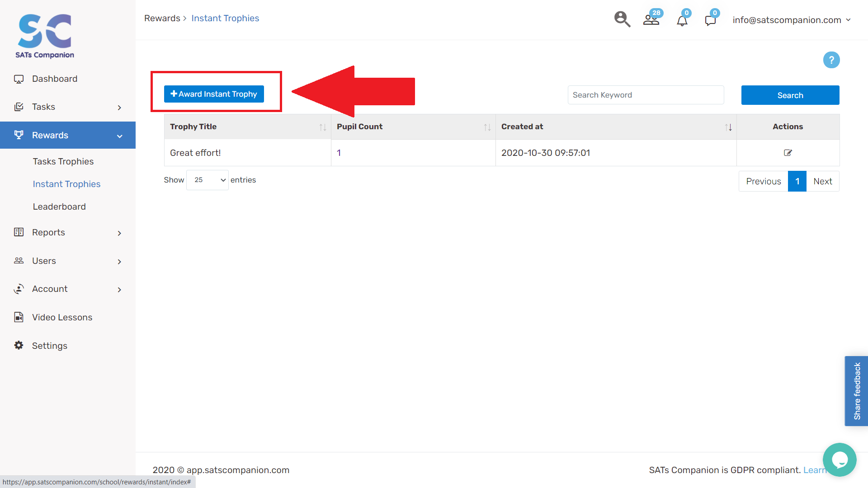Open the messages chat bubble icon
This screenshot has width=868, height=488.
pyautogui.click(x=710, y=20)
